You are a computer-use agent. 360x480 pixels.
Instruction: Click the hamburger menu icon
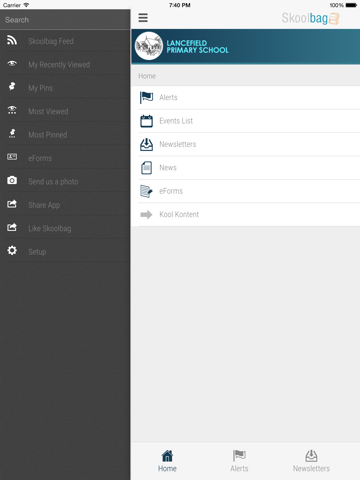pyautogui.click(x=143, y=18)
